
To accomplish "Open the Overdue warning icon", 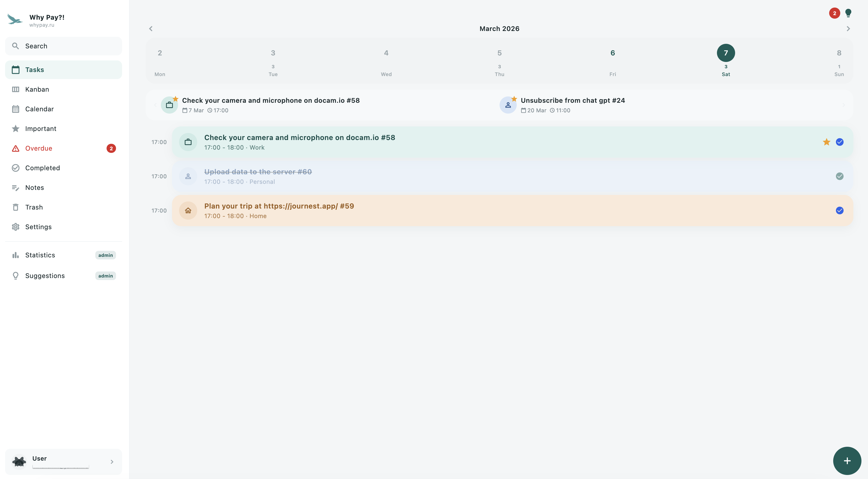I will [x=16, y=148].
